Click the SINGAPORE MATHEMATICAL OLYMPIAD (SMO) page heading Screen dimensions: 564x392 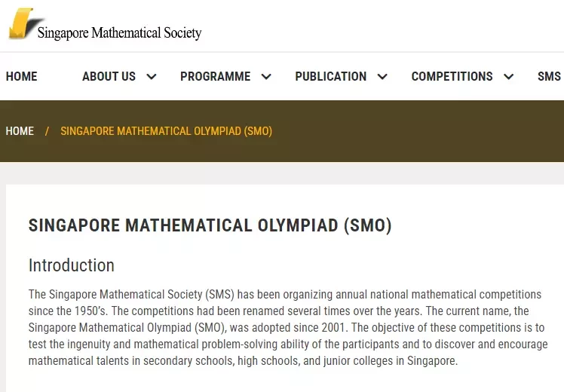210,225
